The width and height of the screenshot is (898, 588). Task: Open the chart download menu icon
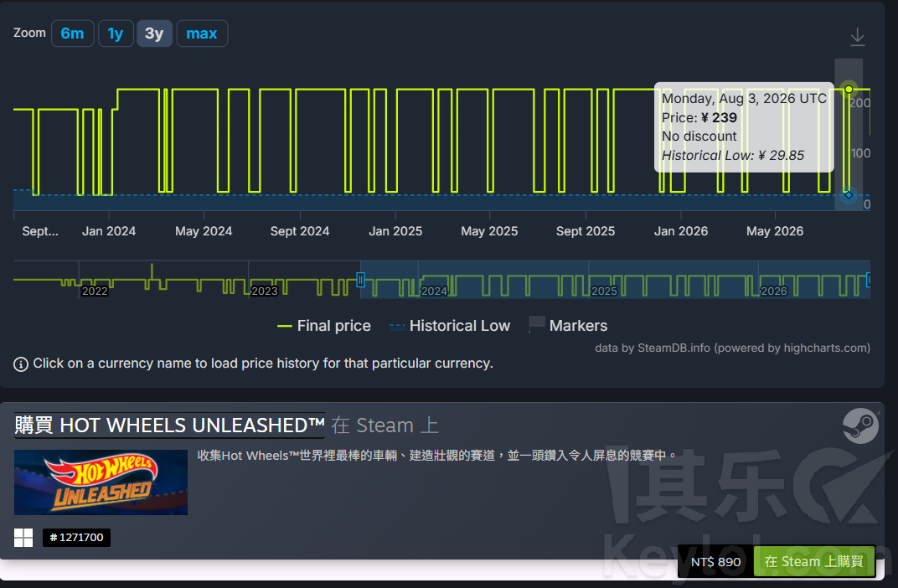857,37
